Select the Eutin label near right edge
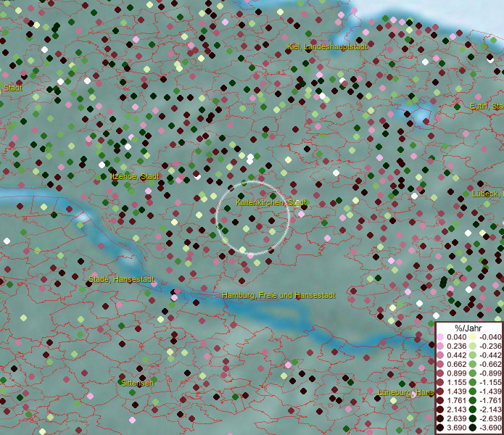The width and height of the screenshot is (504, 435). 487,106
